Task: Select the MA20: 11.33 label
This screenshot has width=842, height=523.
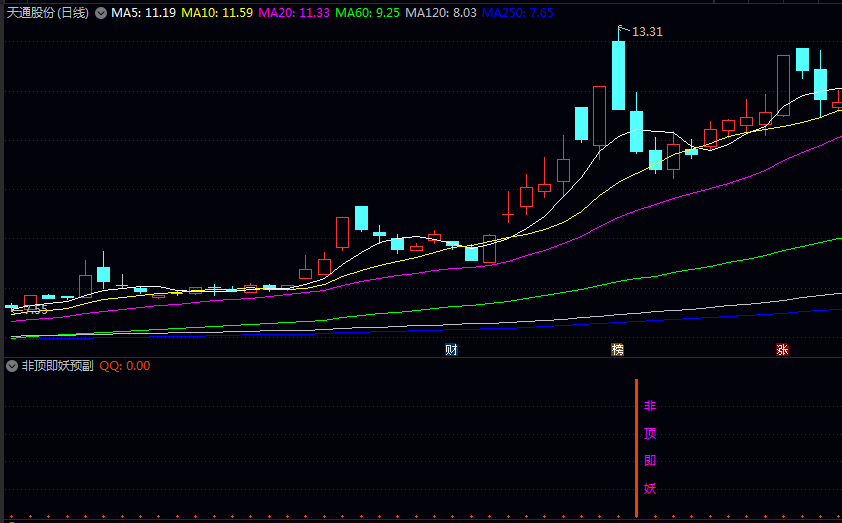Action: (294, 13)
